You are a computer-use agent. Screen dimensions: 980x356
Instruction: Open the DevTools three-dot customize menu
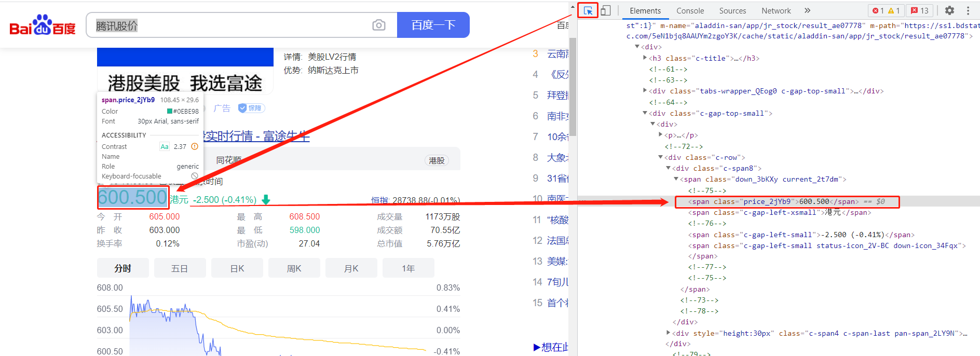(968, 10)
